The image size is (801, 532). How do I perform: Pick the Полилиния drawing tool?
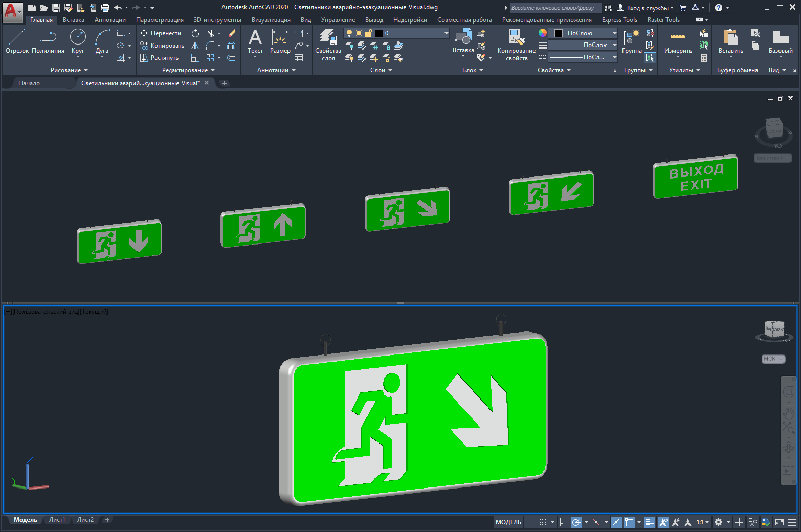(x=48, y=41)
